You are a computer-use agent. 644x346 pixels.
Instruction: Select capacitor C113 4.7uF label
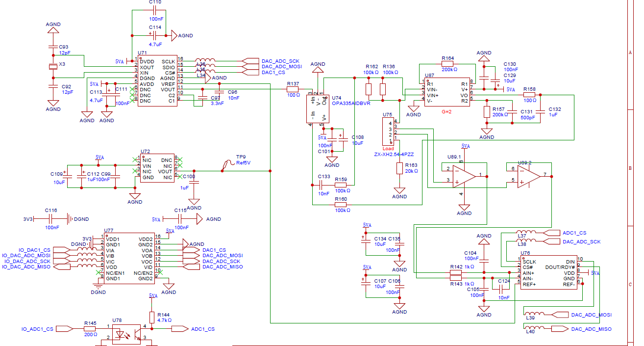pos(96,95)
